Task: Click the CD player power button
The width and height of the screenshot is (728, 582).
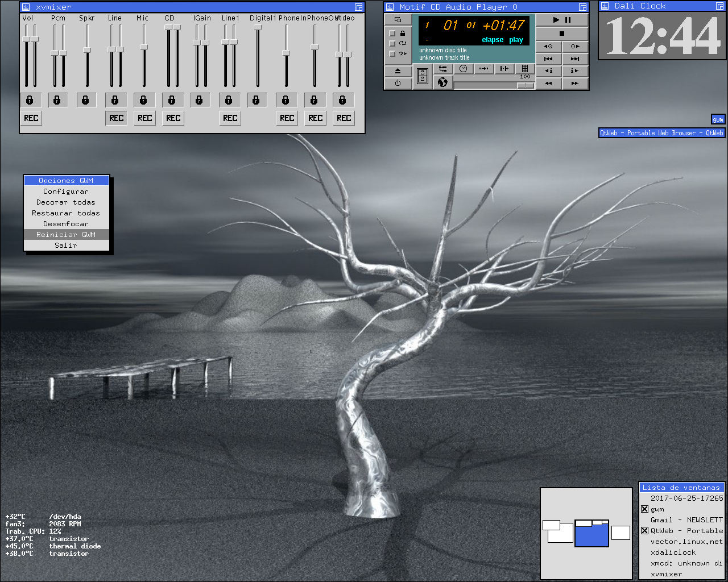Action: point(398,83)
